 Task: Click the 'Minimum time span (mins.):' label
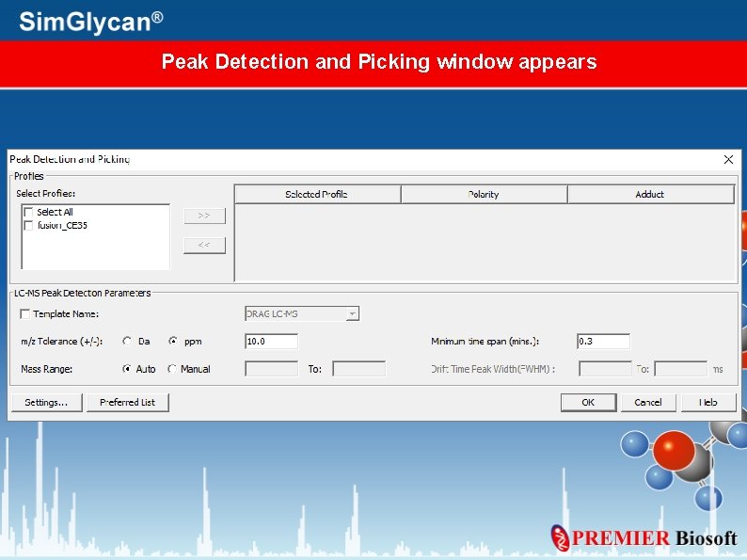485,342
